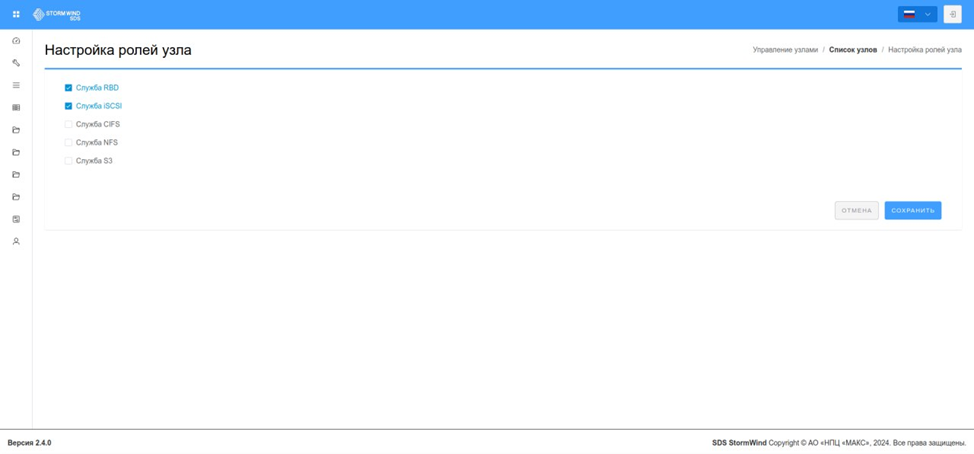Screen dimensions: 974x454
Task: Open the language flag dropdown
Action: tap(917, 14)
